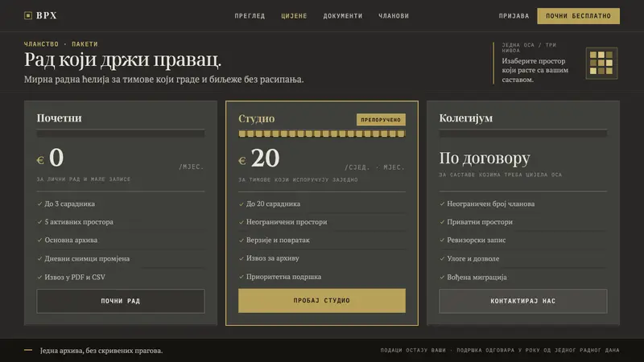Click the 5 активних простора feature text
Viewport: 644px width, 362px height.
click(x=79, y=222)
